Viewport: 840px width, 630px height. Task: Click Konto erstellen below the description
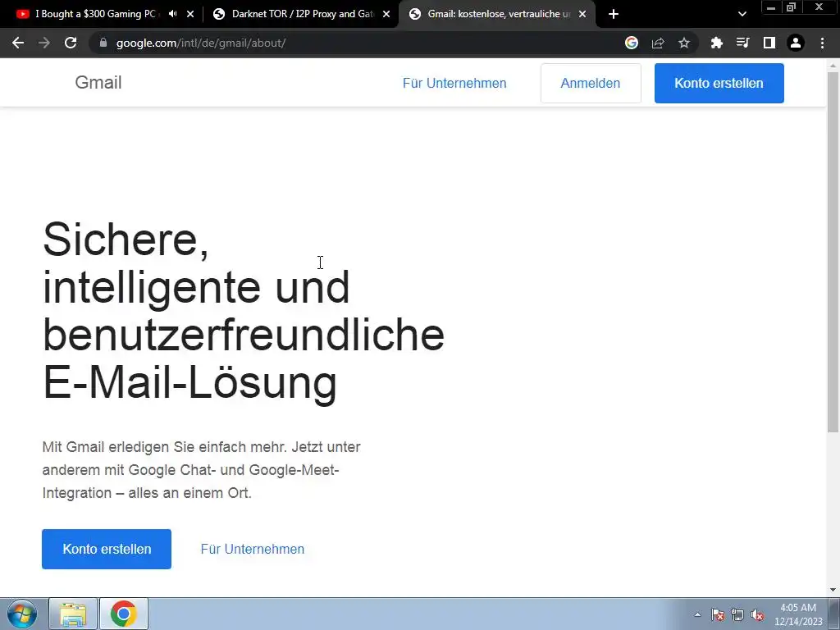pyautogui.click(x=107, y=549)
